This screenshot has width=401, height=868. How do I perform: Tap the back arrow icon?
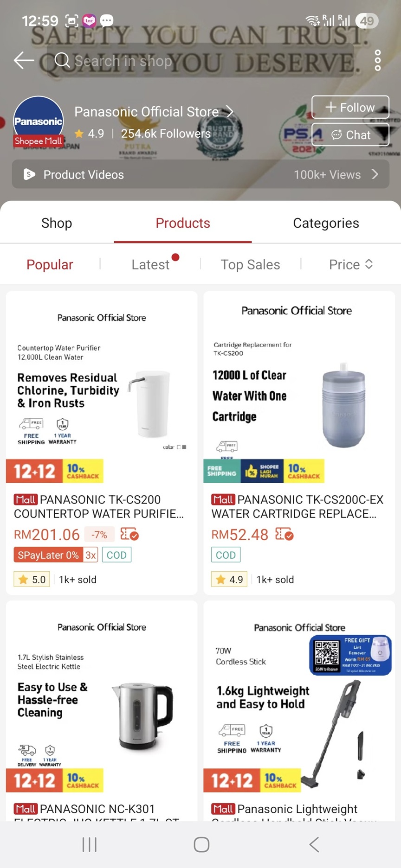(24, 60)
